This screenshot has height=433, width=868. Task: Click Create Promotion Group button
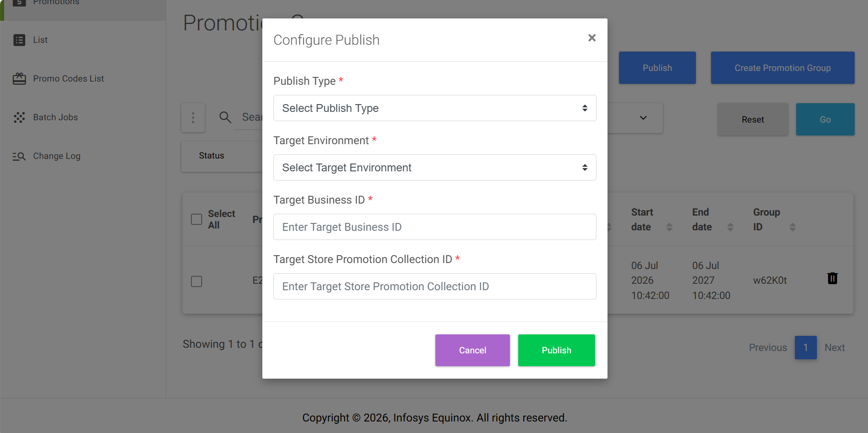(x=782, y=68)
